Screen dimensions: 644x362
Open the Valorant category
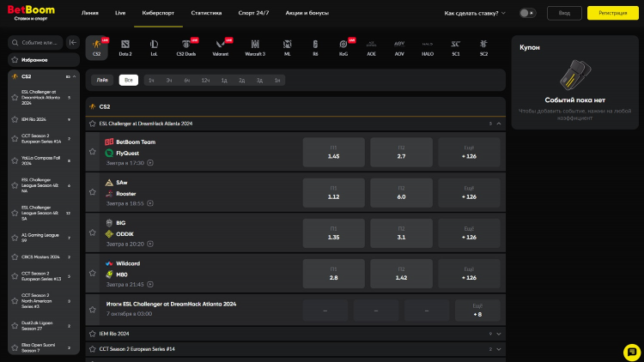point(221,48)
